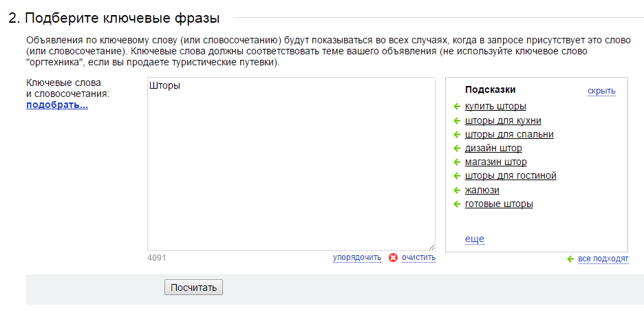Click 'очистить' link to clear keywords

(418, 258)
